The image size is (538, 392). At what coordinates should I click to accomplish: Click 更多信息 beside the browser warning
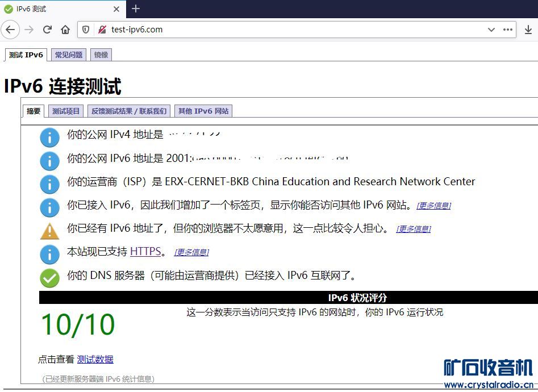coord(413,229)
